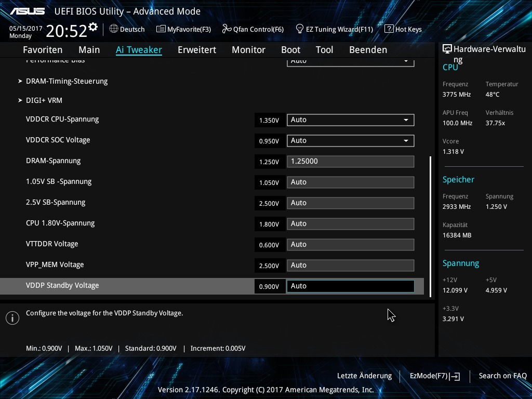Click the 20:52 clock display
This screenshot has height=399, width=532.
tap(66, 31)
